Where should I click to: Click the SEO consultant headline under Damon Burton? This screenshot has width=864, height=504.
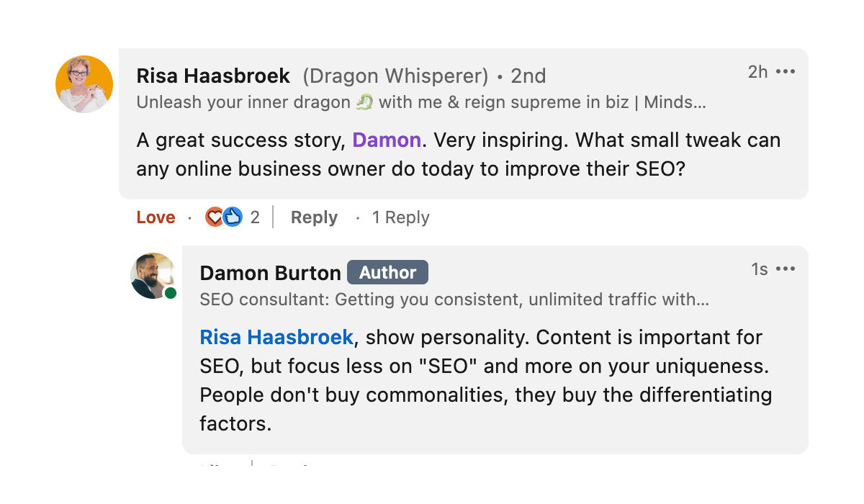(454, 300)
